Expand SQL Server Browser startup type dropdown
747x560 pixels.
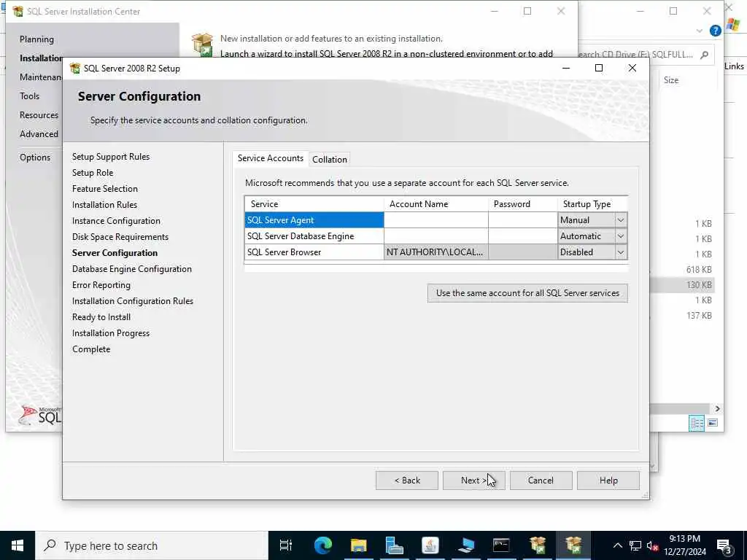point(620,252)
